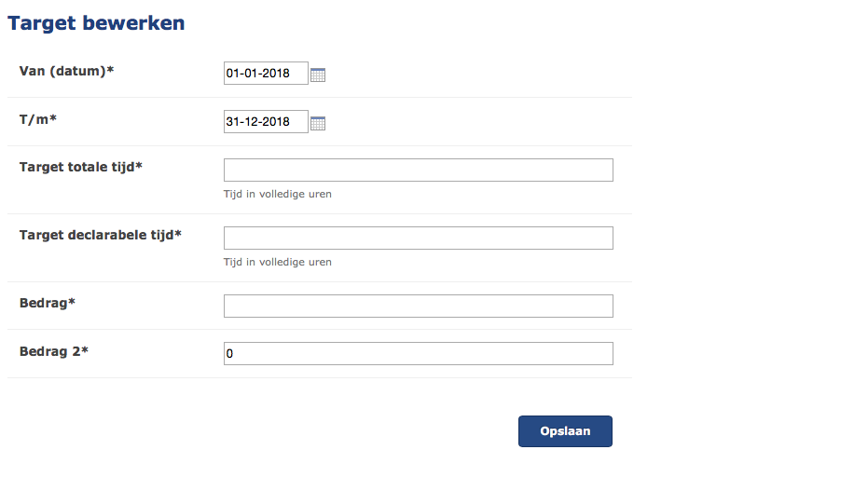Screen dimensions: 868x477
Task: Click the "Target bewerken" page heading
Action: point(96,23)
